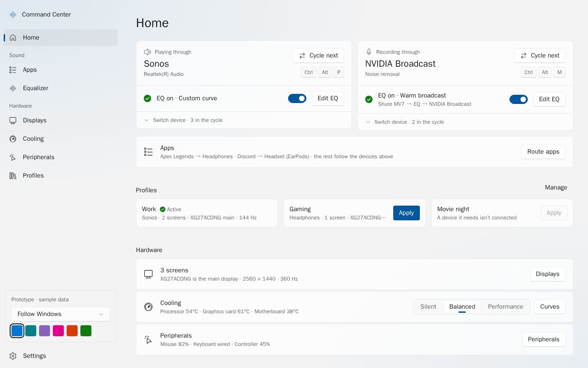Select the purple accent color swatch
The image size is (588, 368).
pos(45,331)
